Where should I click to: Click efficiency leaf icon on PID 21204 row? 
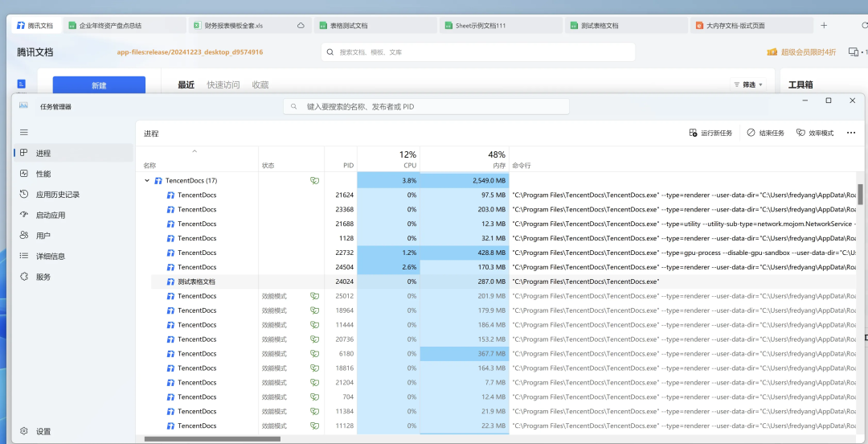[x=314, y=383]
